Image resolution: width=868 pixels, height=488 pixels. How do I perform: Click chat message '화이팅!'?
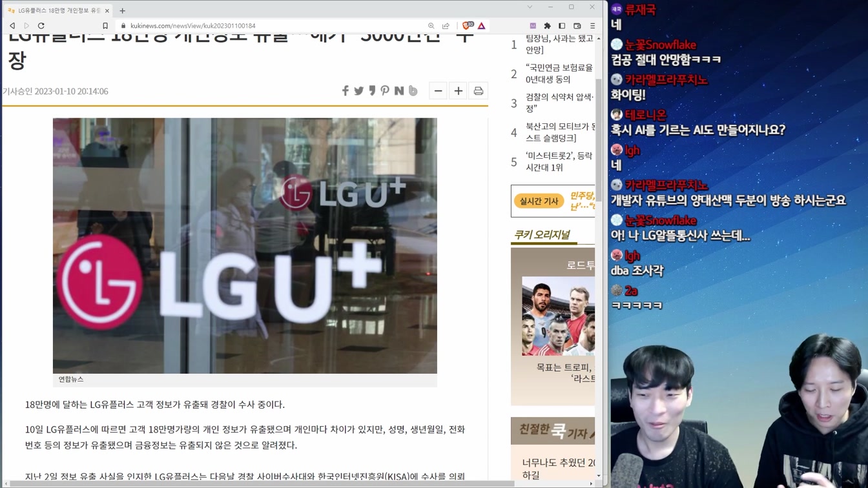[x=628, y=95]
